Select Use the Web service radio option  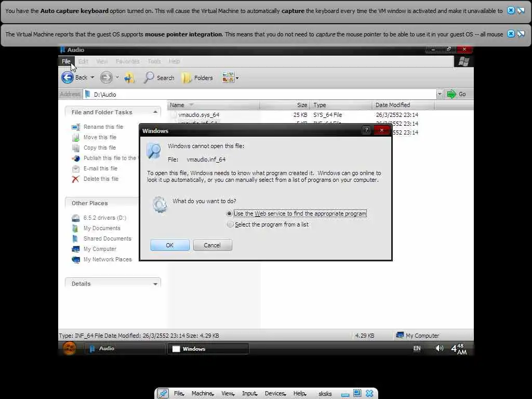click(229, 214)
